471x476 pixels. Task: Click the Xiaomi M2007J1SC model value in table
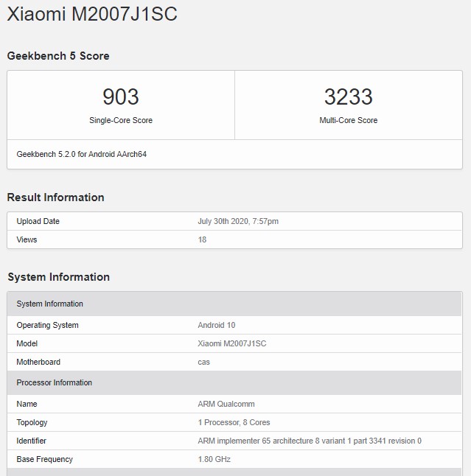[233, 343]
